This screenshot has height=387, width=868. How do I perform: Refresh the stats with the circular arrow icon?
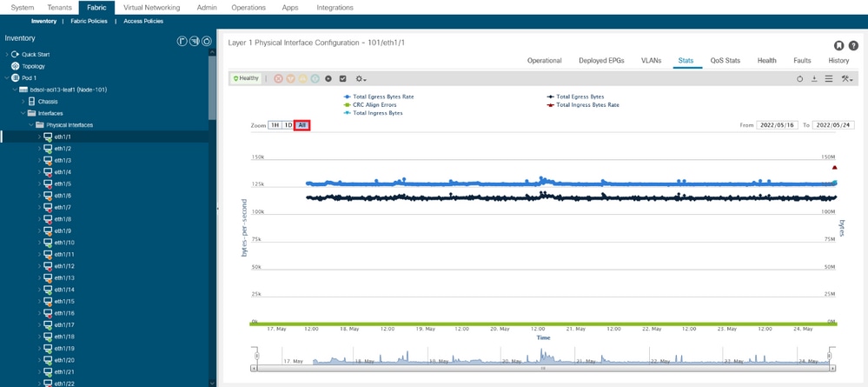(800, 79)
